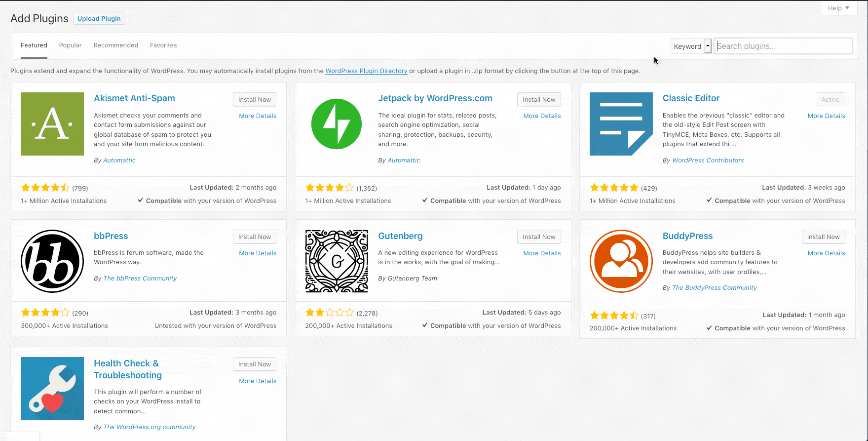This screenshot has width=868, height=441.
Task: Install the bbPress plugin
Action: pos(255,237)
